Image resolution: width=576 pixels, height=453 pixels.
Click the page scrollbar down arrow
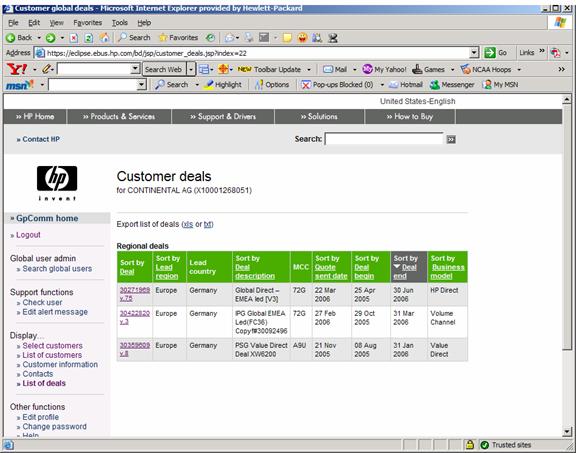pos(567,432)
